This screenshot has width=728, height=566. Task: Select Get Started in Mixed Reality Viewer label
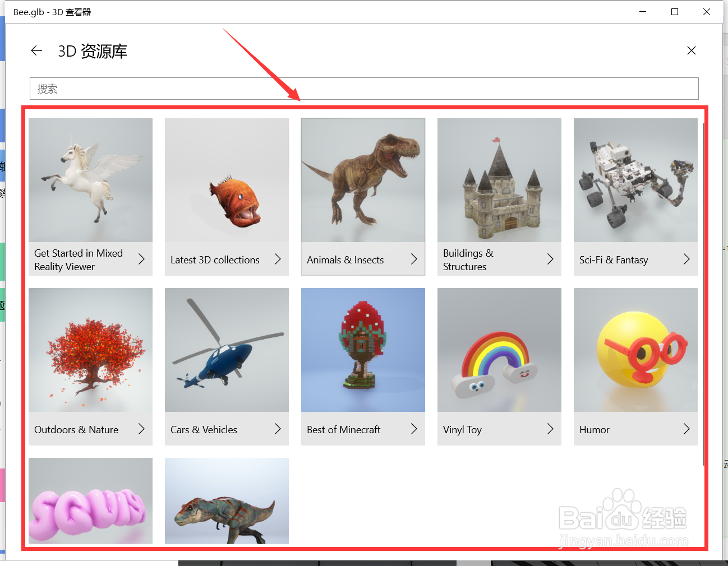click(x=79, y=260)
